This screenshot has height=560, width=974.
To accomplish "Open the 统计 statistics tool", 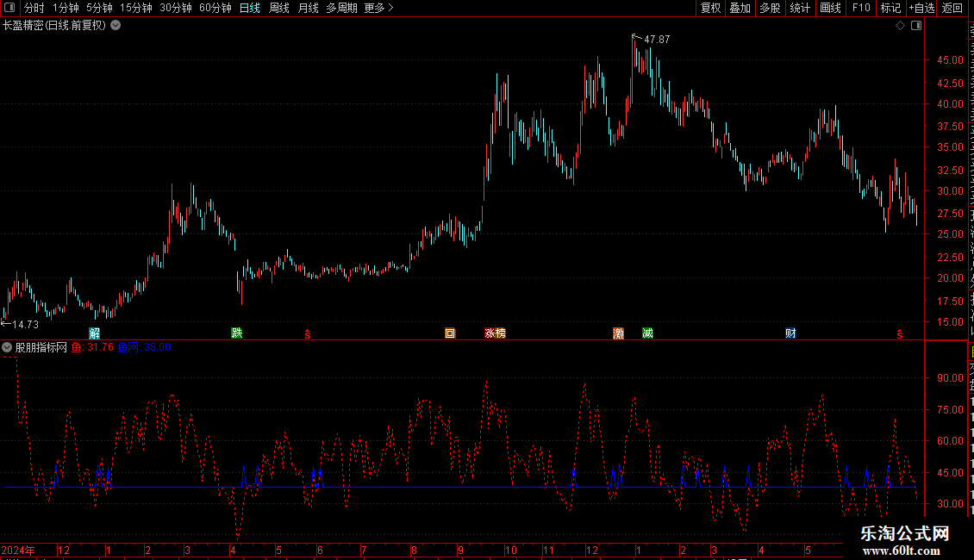I will [x=799, y=8].
